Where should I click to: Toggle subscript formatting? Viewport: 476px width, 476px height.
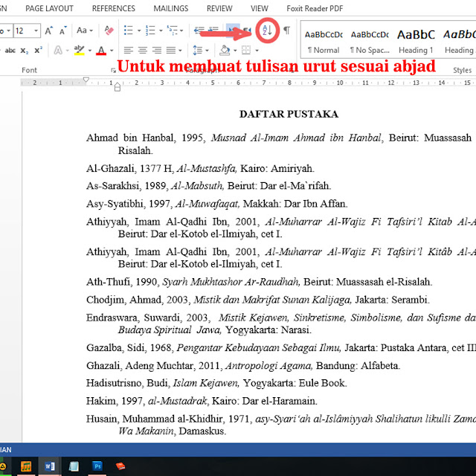point(25,51)
